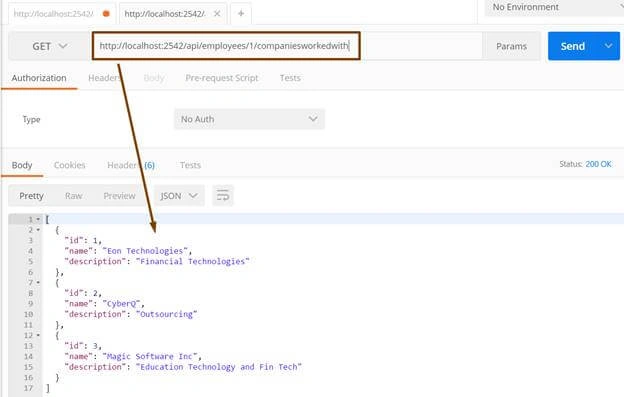
Task: Open the No Auth type dropdown
Action: [249, 119]
